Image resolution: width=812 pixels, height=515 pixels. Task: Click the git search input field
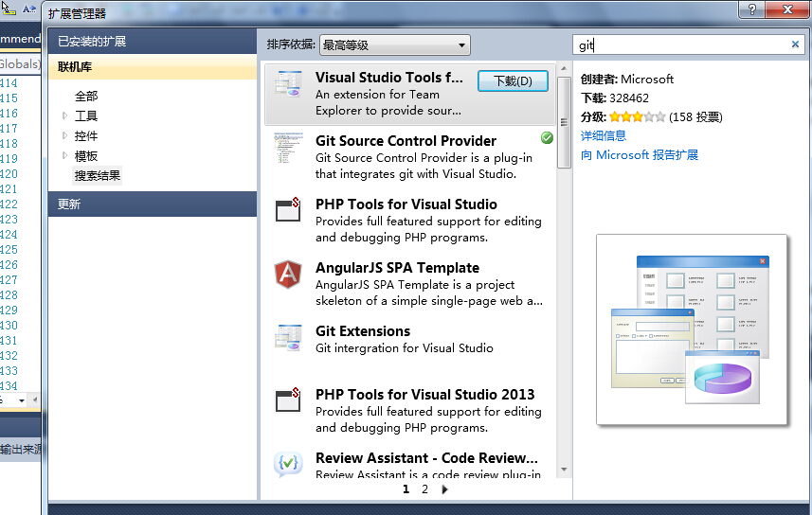point(681,45)
